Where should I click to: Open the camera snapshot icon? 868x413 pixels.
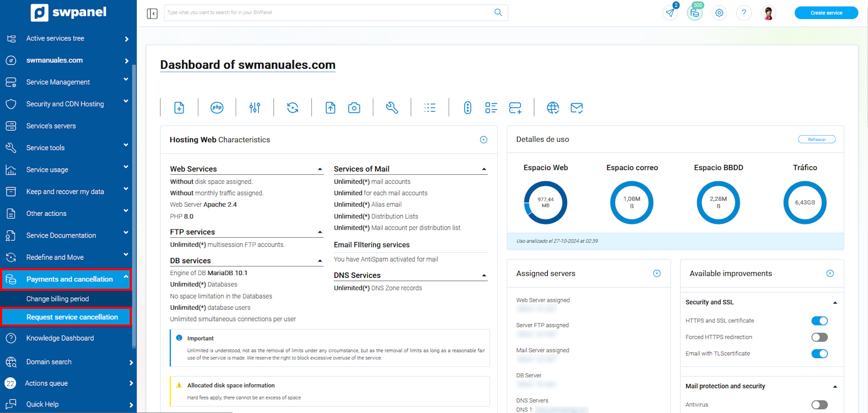(x=354, y=107)
